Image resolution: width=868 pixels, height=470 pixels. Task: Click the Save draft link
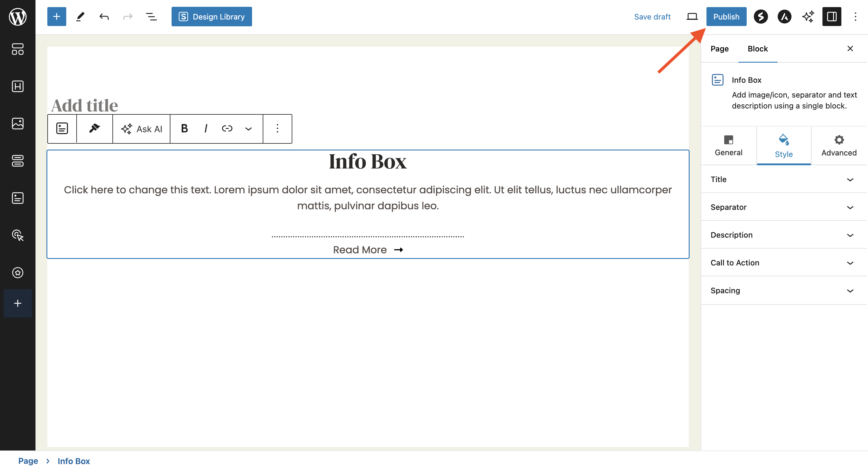click(x=652, y=17)
